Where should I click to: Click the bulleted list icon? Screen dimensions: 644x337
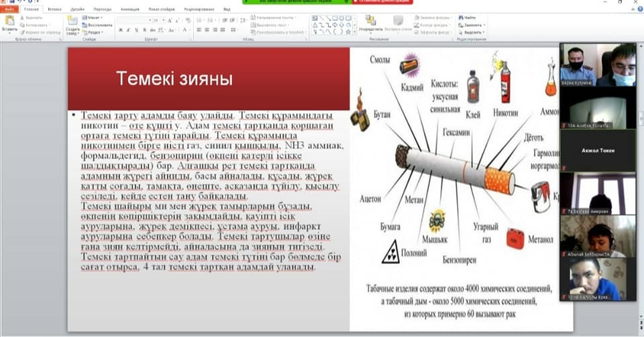(x=200, y=20)
